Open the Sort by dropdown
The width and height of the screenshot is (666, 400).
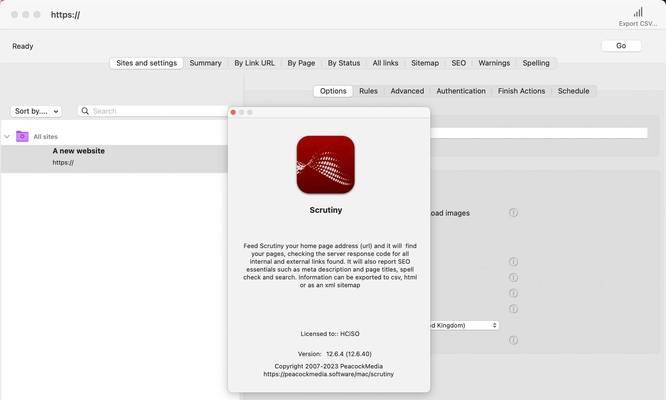[x=36, y=111]
